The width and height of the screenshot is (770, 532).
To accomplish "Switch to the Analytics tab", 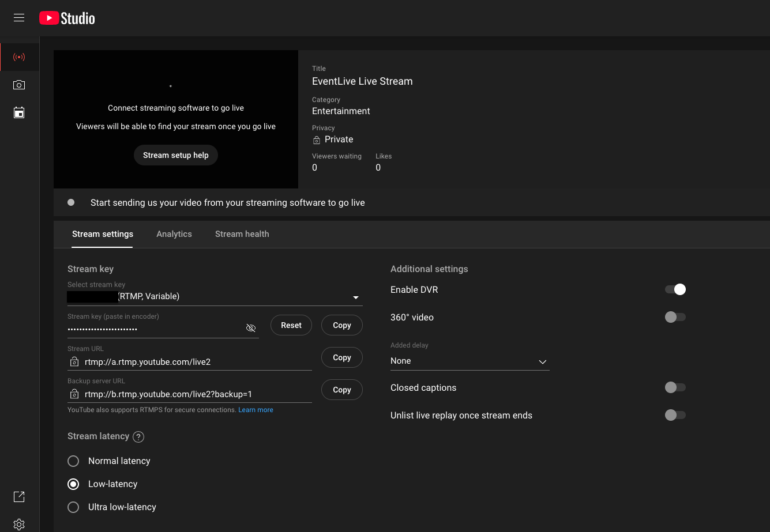I will pyautogui.click(x=174, y=234).
